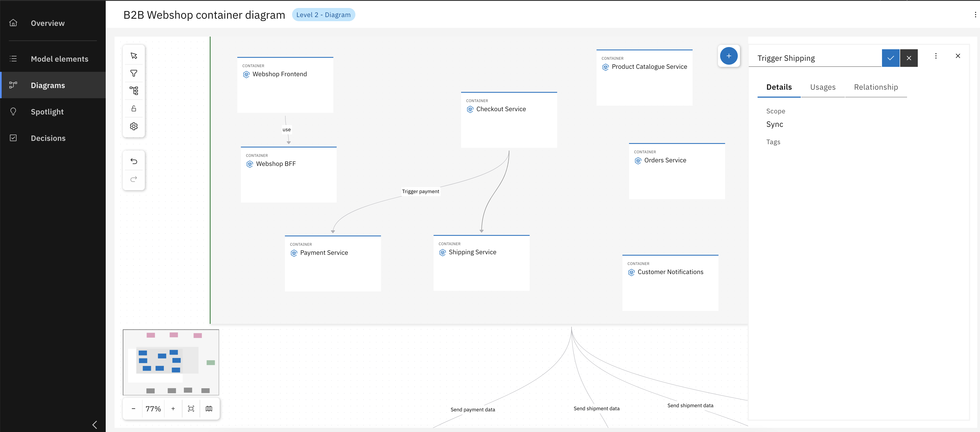Zoom in using the plus control
980x432 pixels.
pyautogui.click(x=173, y=408)
